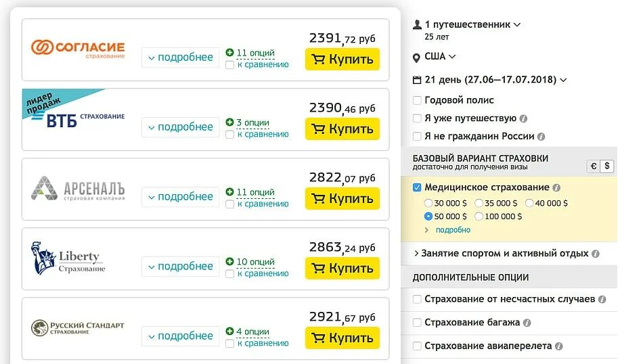Click the info icon beside Я не гражданин России

(x=541, y=137)
